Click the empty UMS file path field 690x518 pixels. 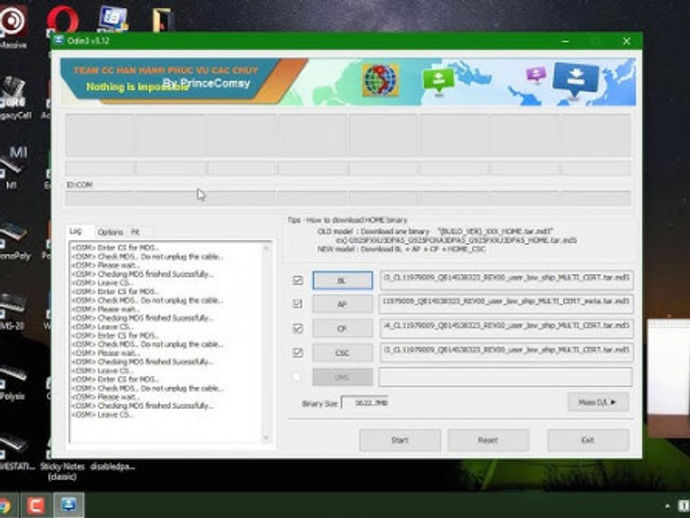coord(506,377)
